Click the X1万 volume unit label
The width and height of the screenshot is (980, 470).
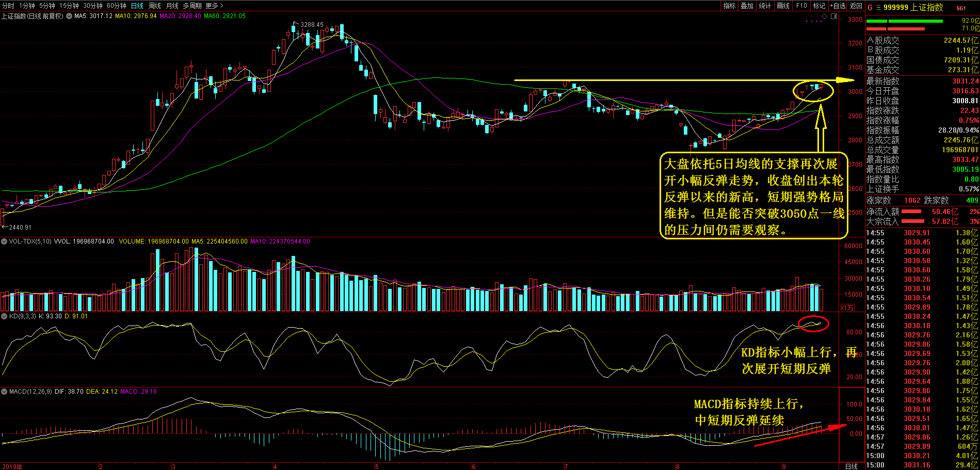847,308
